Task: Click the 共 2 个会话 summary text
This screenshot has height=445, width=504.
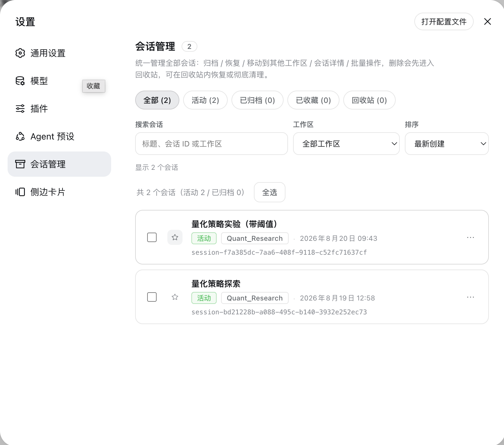Action: pos(191,192)
